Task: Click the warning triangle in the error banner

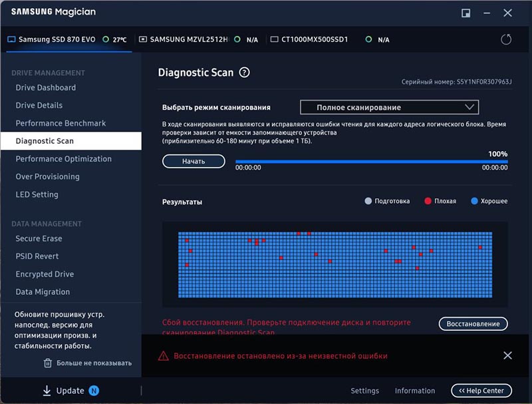Action: coord(163,356)
